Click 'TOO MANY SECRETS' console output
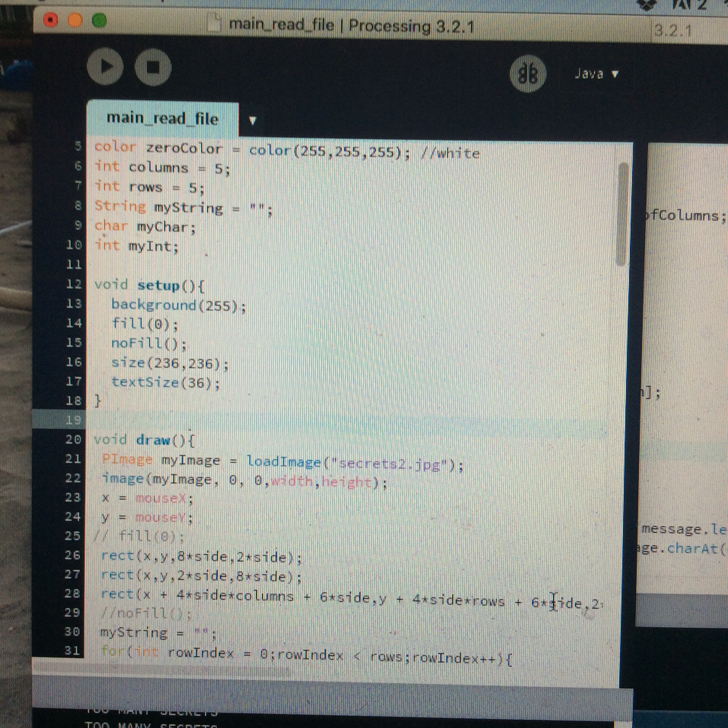The height and width of the screenshot is (728, 728). [x=151, y=724]
